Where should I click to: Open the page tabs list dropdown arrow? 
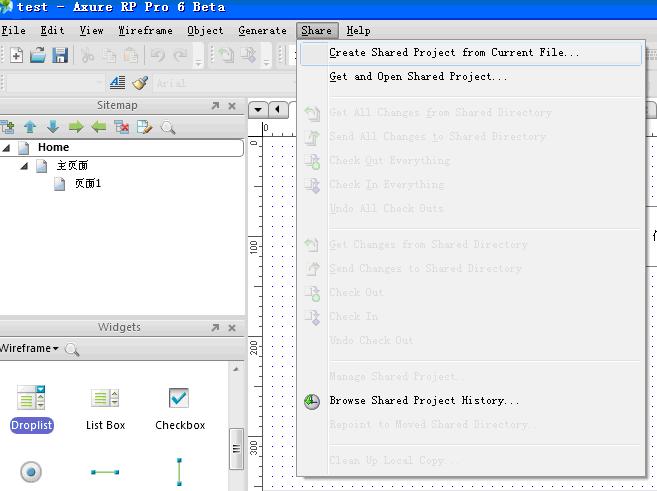(258, 110)
